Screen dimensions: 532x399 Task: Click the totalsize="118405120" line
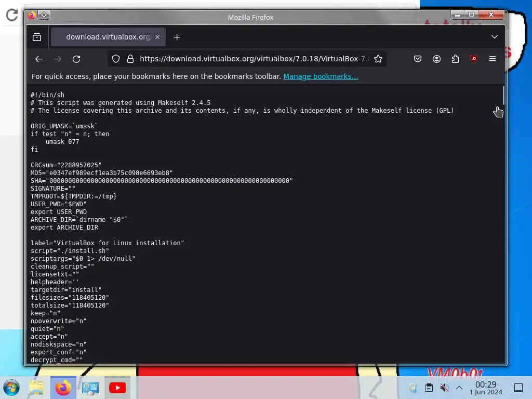coord(70,305)
